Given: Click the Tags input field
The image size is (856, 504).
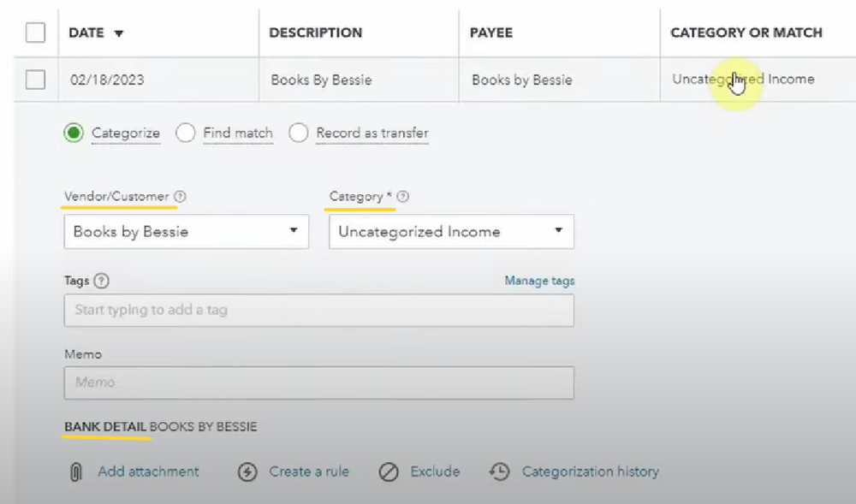Looking at the screenshot, I should coord(318,311).
